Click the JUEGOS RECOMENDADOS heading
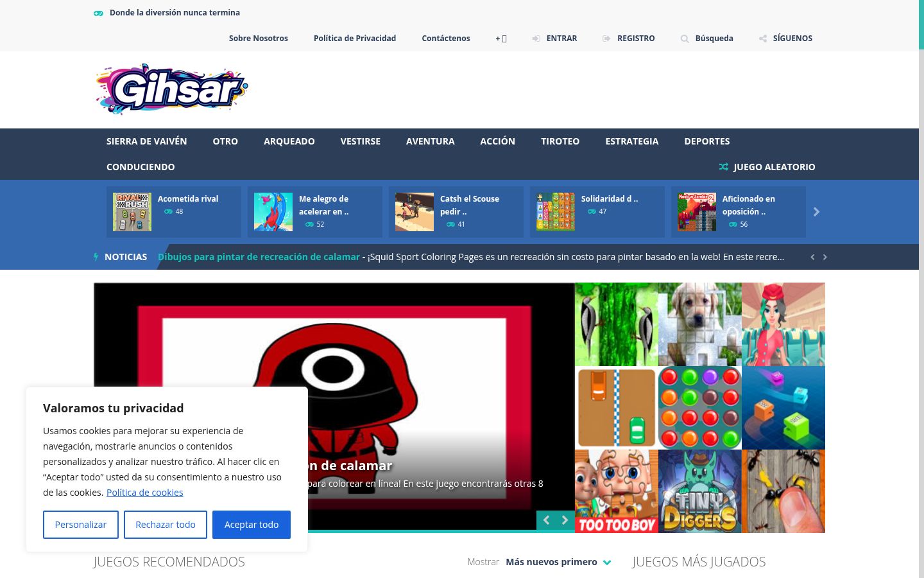This screenshot has height=578, width=924. (169, 562)
